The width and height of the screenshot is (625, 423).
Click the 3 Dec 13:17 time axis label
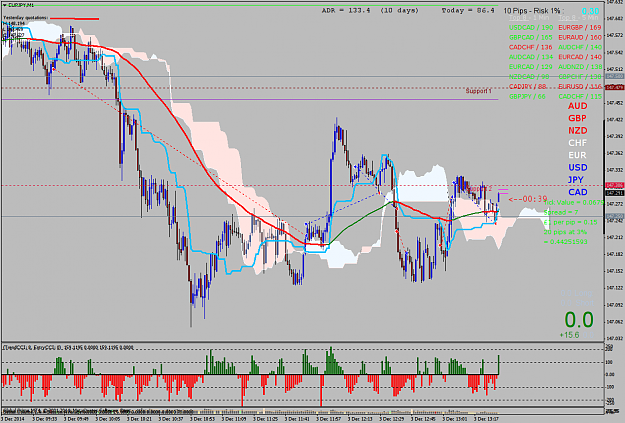[x=486, y=419]
